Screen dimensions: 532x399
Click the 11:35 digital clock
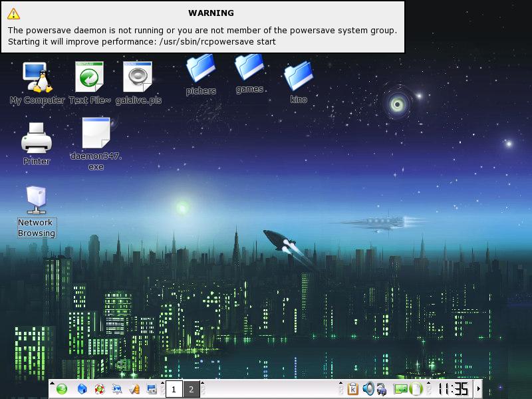point(452,389)
